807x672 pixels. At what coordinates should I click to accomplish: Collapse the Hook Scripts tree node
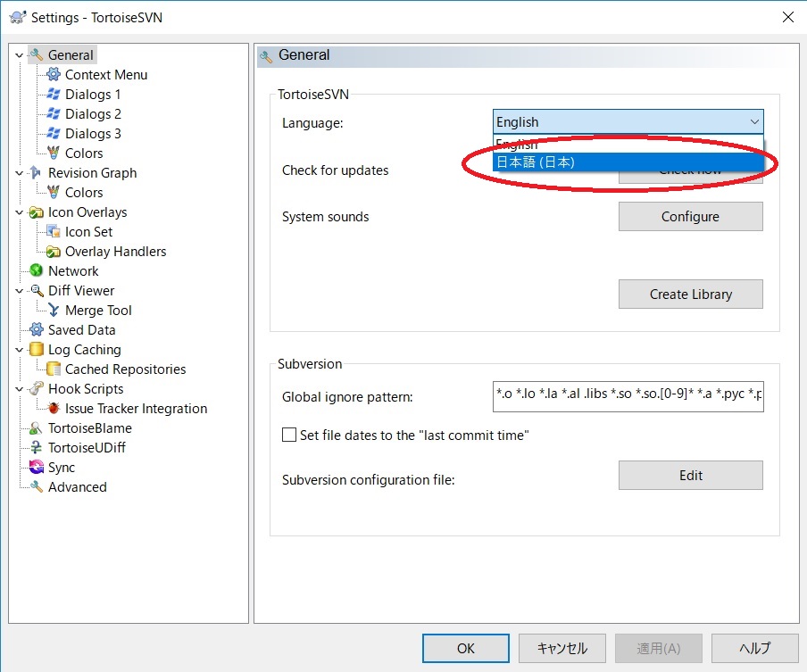coord(19,389)
